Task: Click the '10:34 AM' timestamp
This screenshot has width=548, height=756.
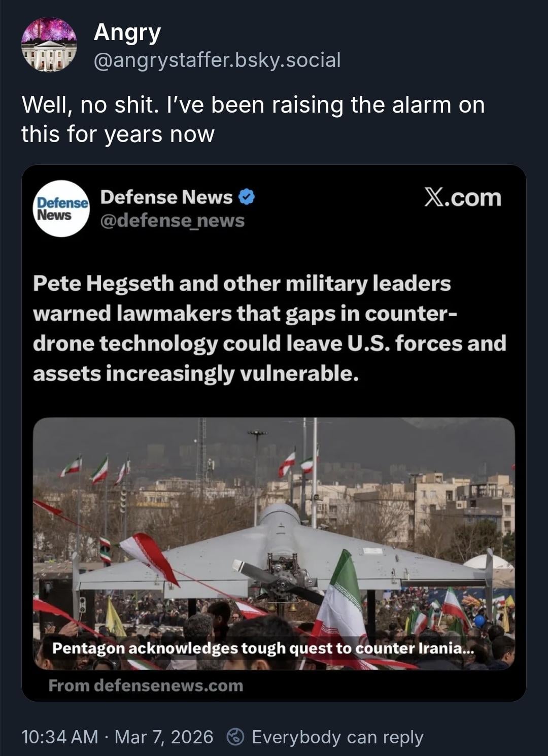Action: pyautogui.click(x=60, y=737)
